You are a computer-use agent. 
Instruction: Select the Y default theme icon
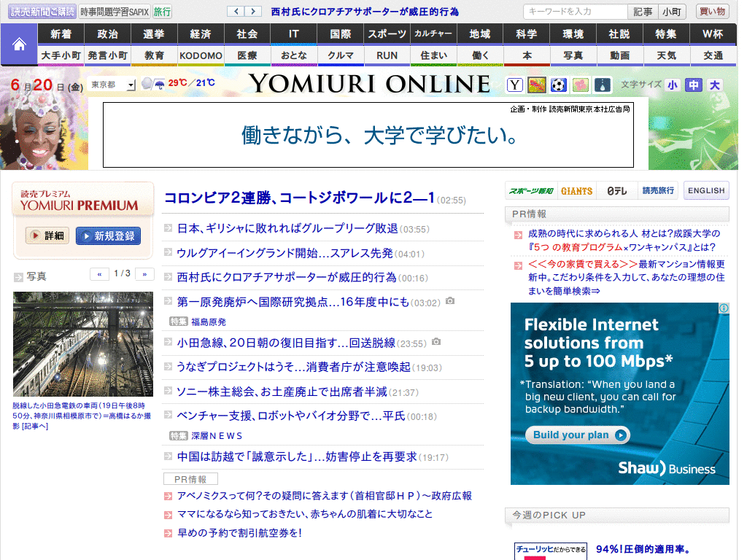pos(514,85)
